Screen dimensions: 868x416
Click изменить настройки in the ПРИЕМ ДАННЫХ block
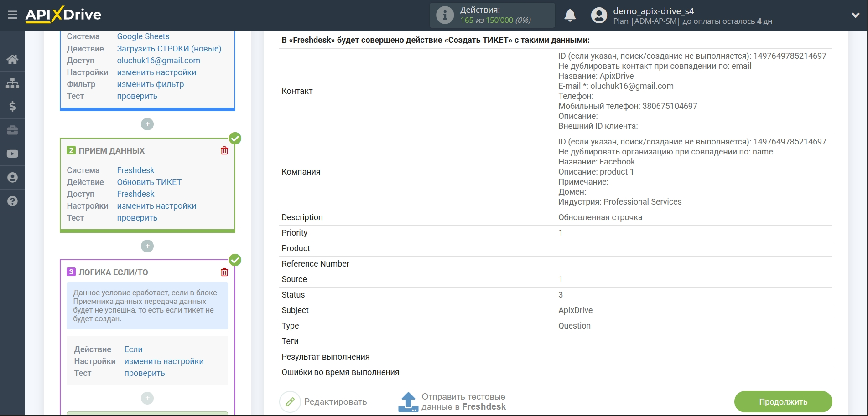(x=156, y=206)
